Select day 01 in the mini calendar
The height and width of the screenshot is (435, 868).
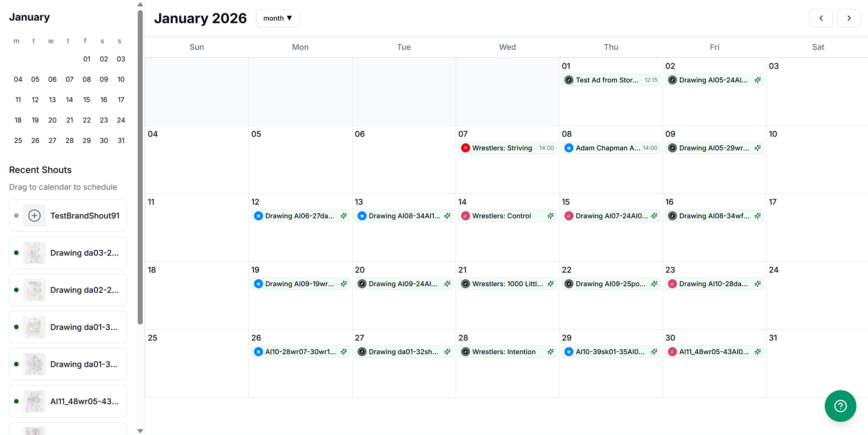(x=87, y=59)
